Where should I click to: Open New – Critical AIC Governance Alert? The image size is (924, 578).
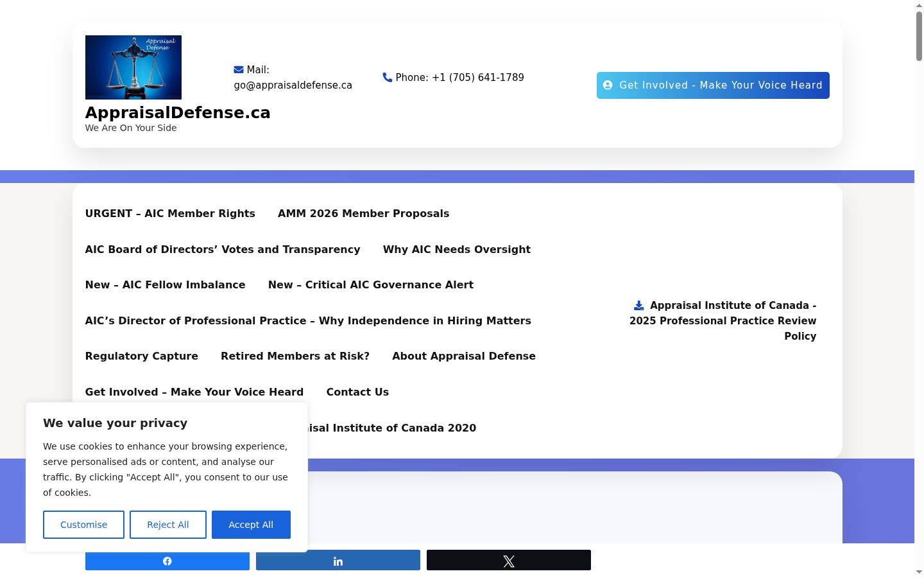pos(371,285)
